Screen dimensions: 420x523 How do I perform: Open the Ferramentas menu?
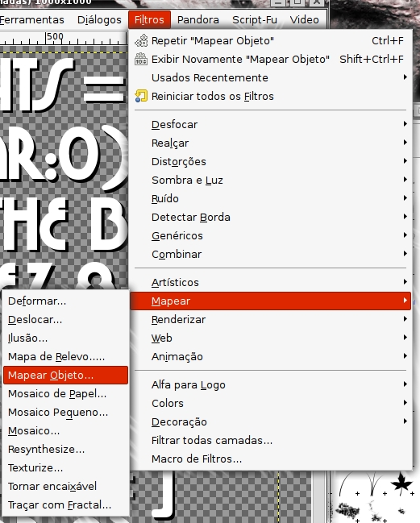tap(31, 19)
